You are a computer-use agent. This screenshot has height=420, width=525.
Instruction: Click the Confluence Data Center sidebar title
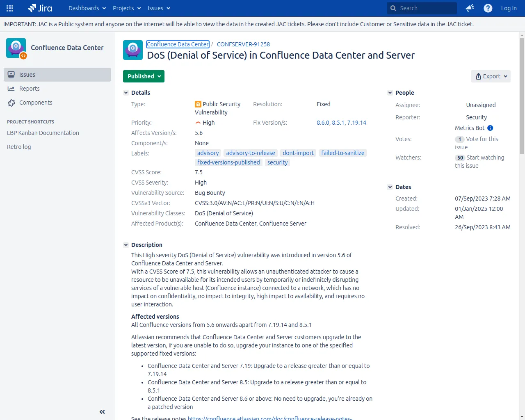pyautogui.click(x=67, y=48)
